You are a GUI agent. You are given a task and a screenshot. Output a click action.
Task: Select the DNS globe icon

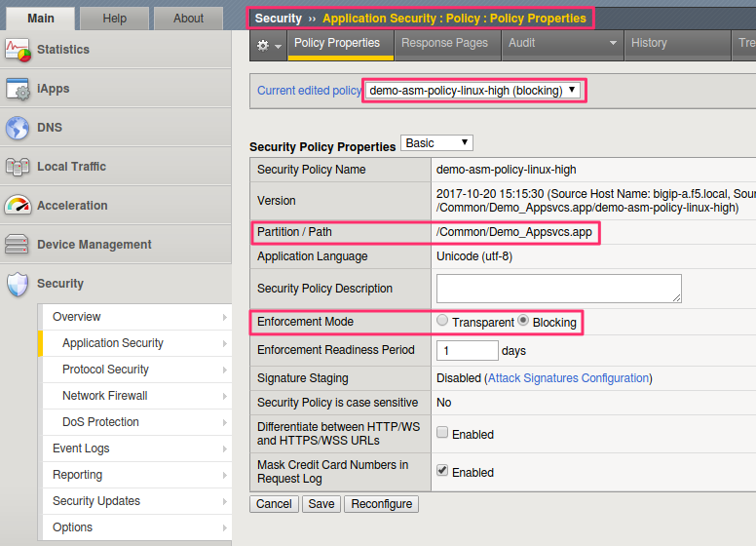18,128
